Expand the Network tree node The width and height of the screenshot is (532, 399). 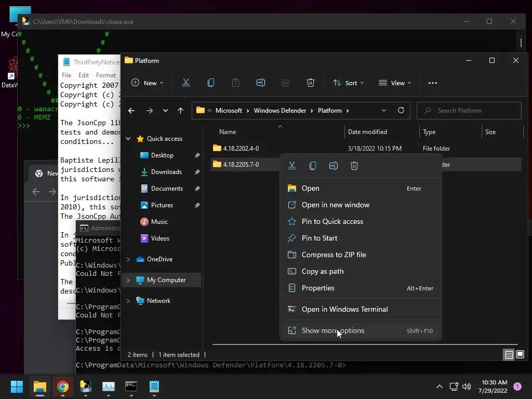coord(128,301)
